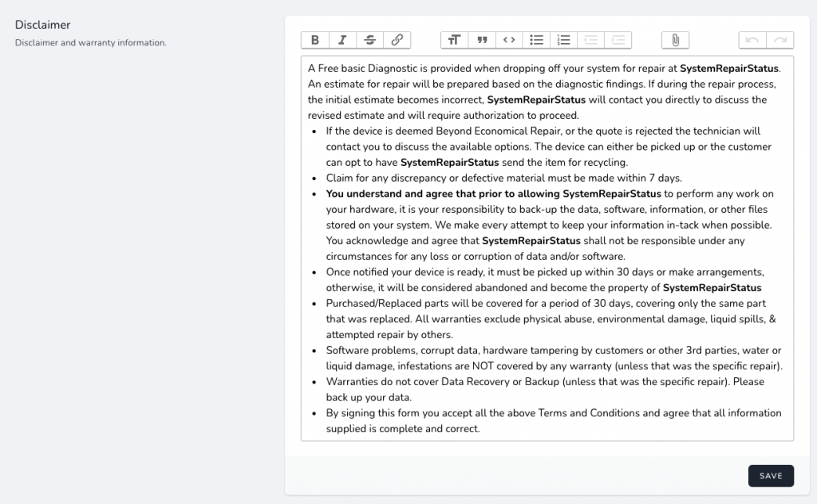817x504 pixels.
Task: Save the disclaimer settings
Action: tap(771, 476)
